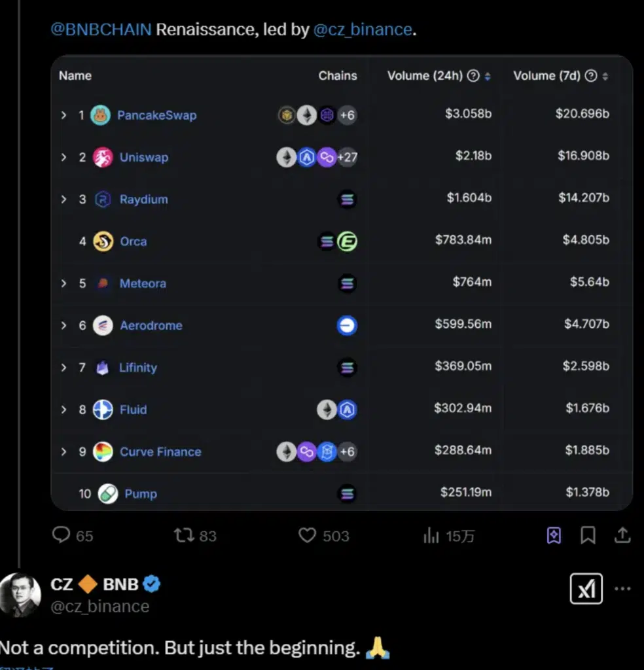Expand the PancakeSwap row chevron
The width and height of the screenshot is (644, 670).
coord(63,115)
